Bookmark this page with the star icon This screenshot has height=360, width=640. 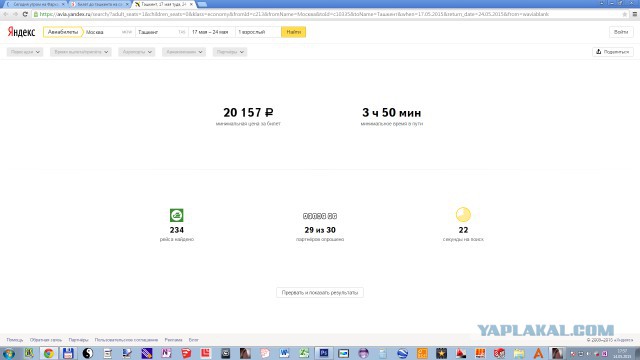click(x=624, y=14)
